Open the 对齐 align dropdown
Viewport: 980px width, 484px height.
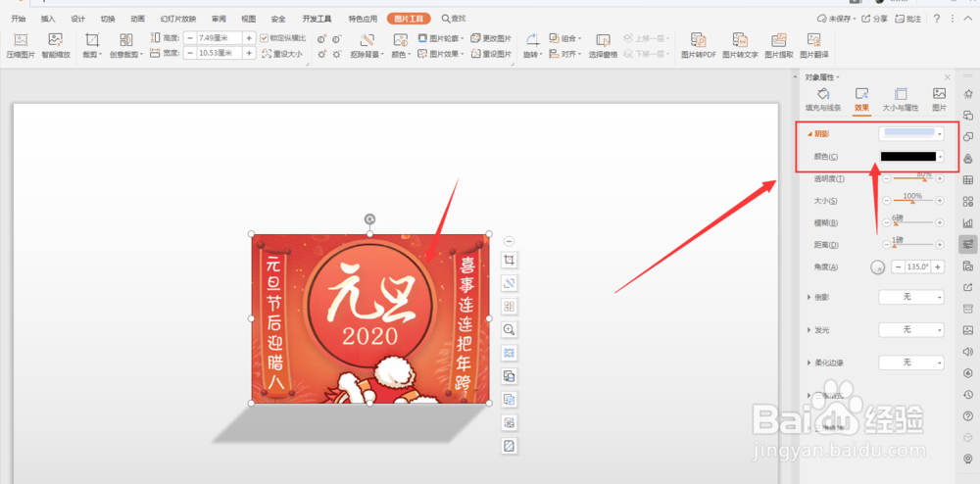pos(565,54)
